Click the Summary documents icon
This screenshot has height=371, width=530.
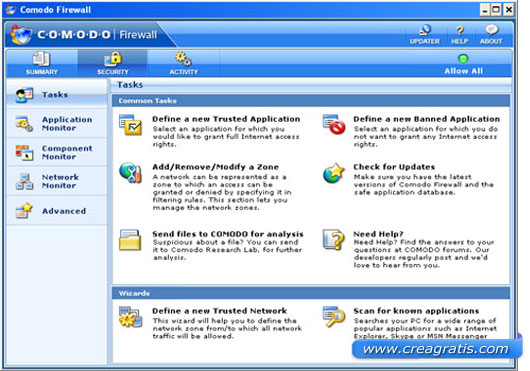click(42, 59)
